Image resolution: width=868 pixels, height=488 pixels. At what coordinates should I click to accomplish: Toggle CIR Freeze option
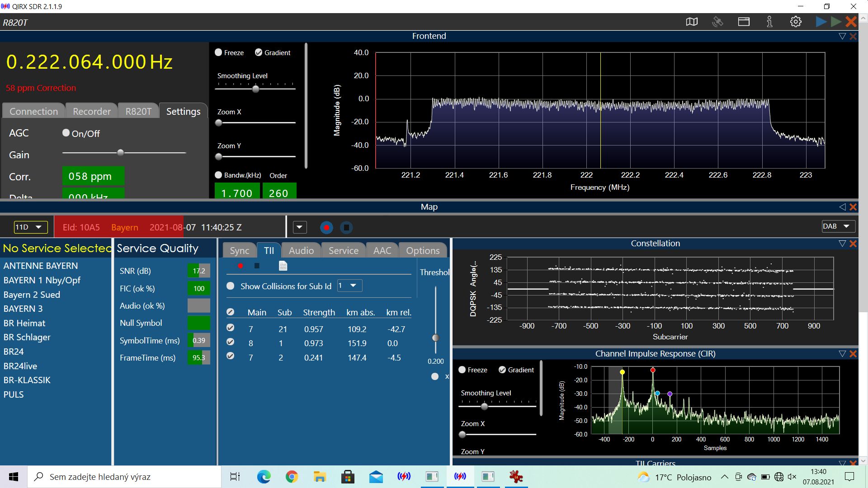coord(462,370)
